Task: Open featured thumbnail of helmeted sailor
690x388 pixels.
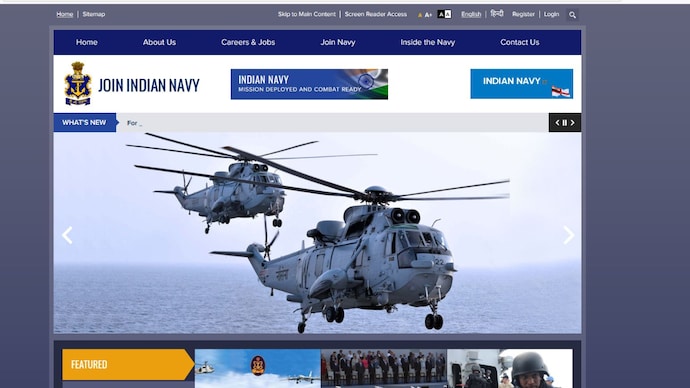Action: pyautogui.click(x=510, y=369)
